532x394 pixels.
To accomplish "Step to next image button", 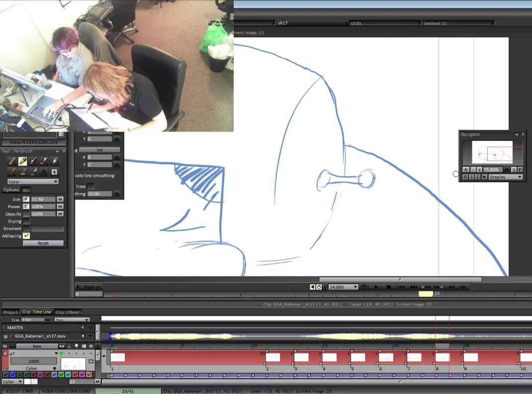I will 463,287.
